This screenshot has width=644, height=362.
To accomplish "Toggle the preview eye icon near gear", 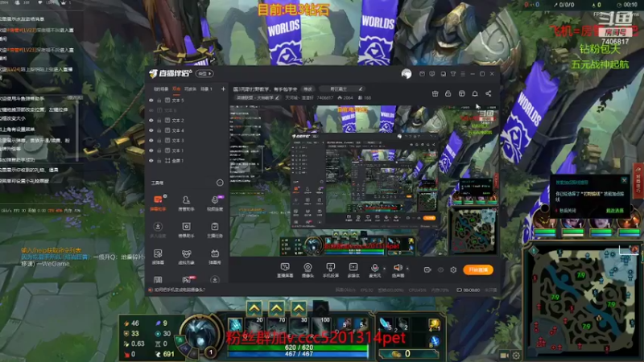I will [440, 269].
